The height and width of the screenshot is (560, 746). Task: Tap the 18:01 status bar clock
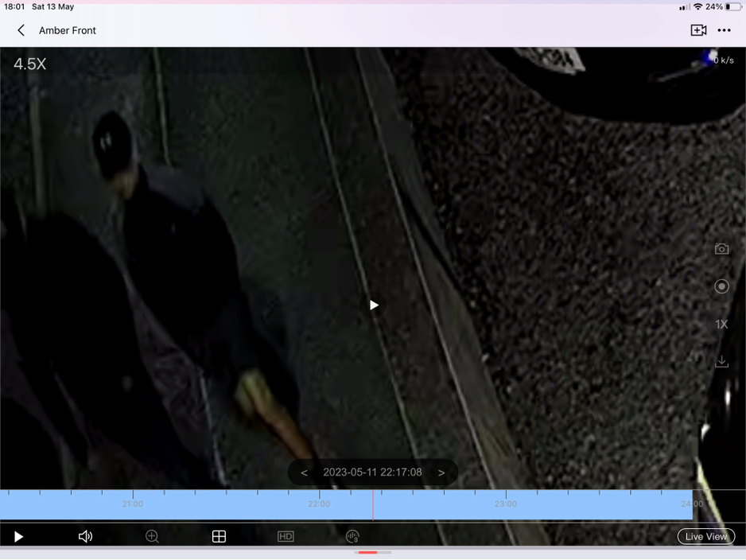tap(14, 6)
